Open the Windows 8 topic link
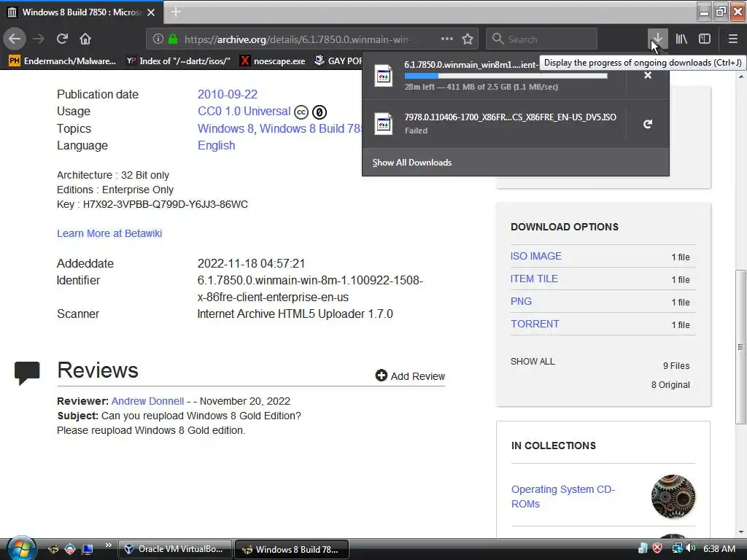Image resolution: width=747 pixels, height=560 pixels. pos(225,128)
